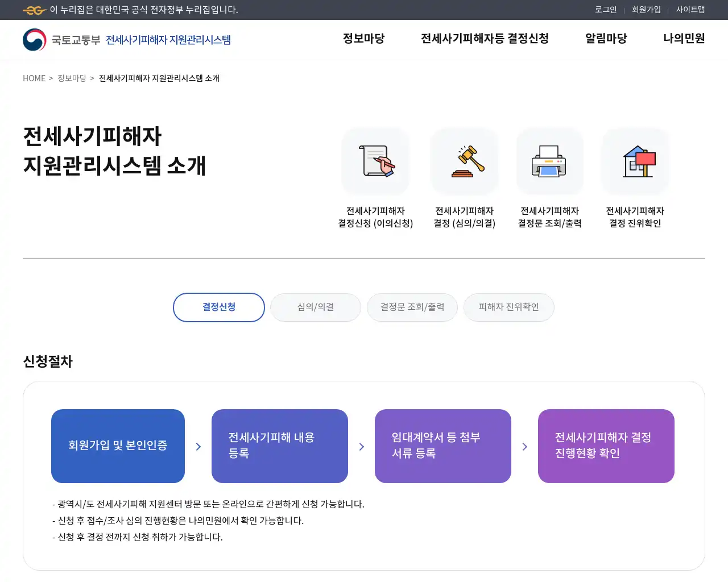
Task: Click the official e-government notice text
Action: (144, 10)
